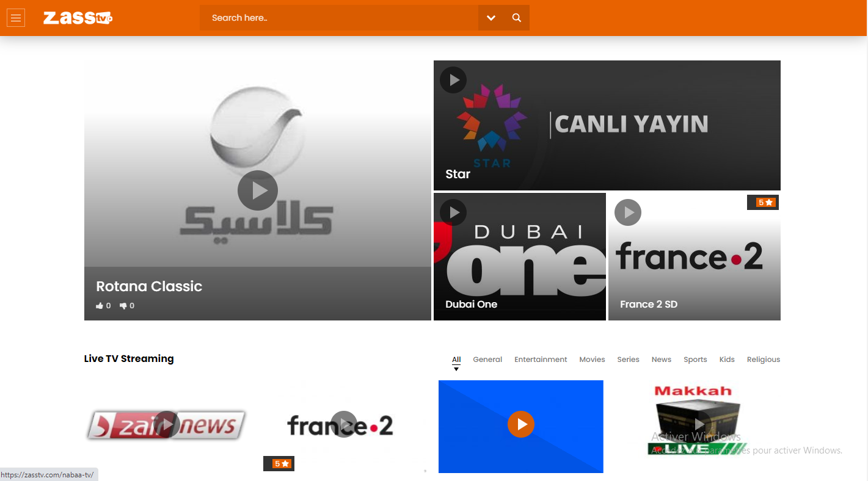Image resolution: width=868 pixels, height=481 pixels.
Task: Switch to the Entertainment tab
Action: (541, 360)
